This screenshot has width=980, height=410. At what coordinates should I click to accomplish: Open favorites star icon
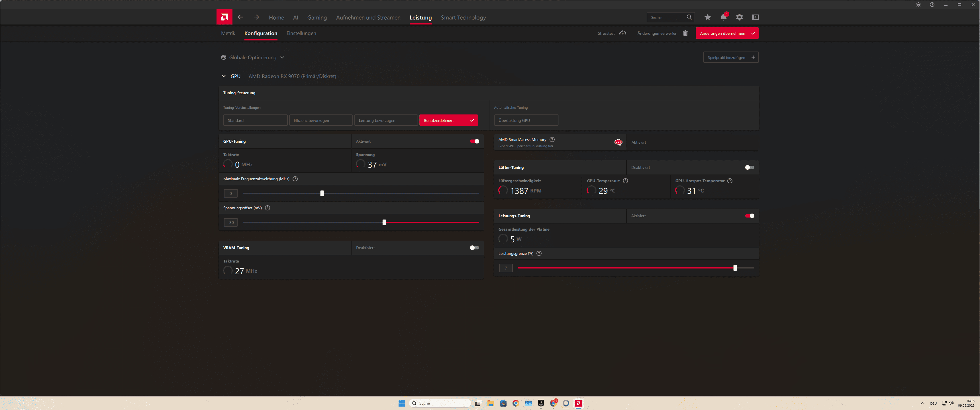pos(707,17)
